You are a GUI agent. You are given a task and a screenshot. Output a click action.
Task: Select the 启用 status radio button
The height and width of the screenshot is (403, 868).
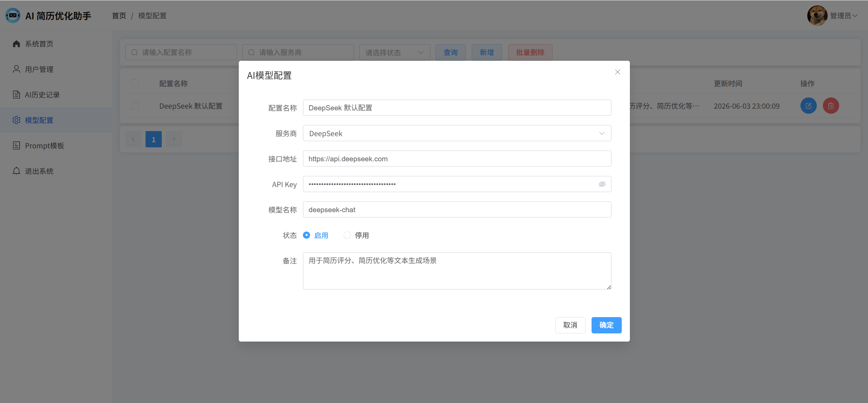(306, 235)
